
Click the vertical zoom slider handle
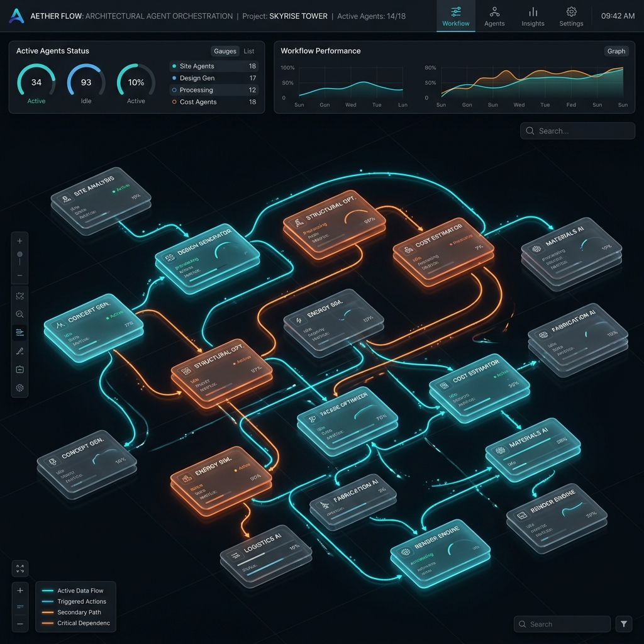tap(19, 255)
